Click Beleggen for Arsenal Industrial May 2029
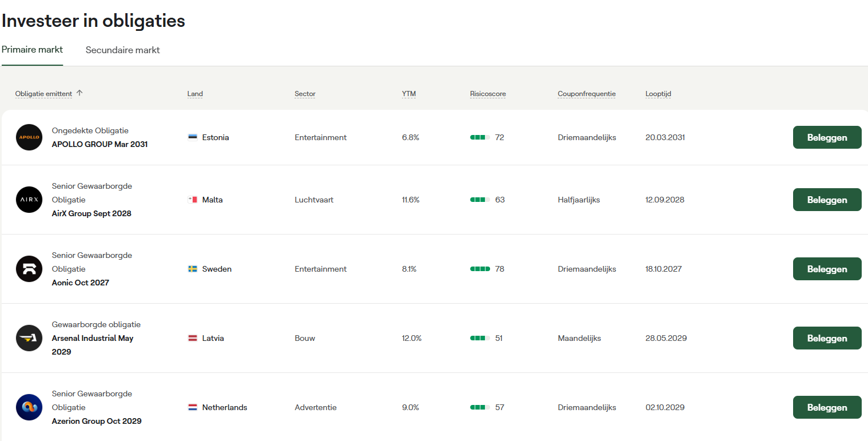Screen dimensions: 868x441 (x=827, y=338)
